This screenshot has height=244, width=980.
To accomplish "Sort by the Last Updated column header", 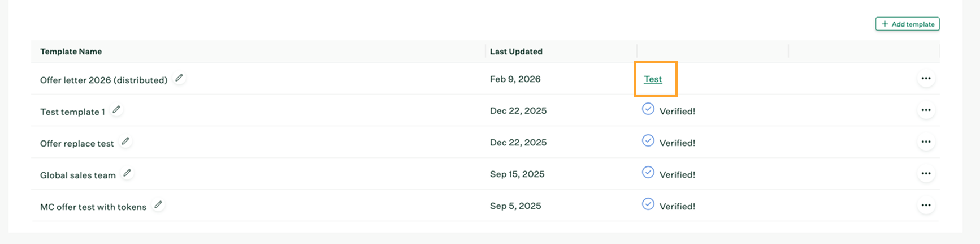I will coord(516,52).
